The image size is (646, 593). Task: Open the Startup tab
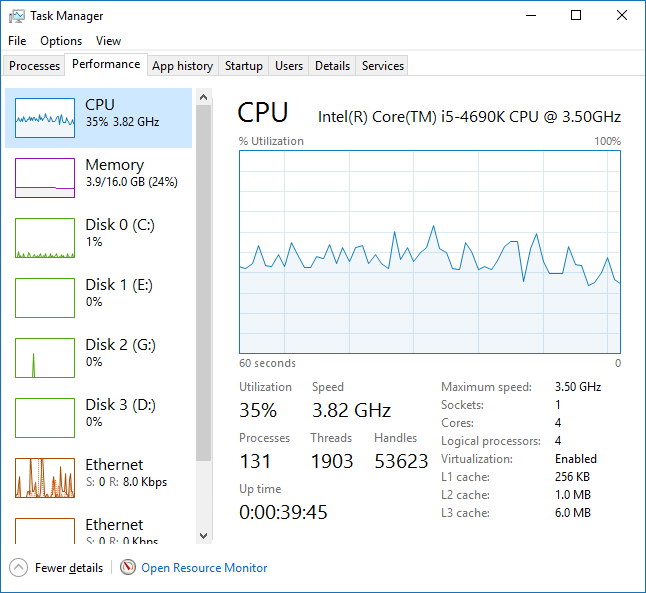click(243, 66)
